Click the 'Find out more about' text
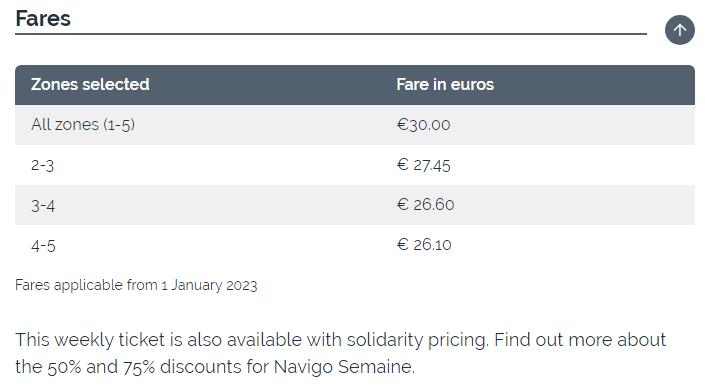This screenshot has height=392, width=705. (x=580, y=340)
